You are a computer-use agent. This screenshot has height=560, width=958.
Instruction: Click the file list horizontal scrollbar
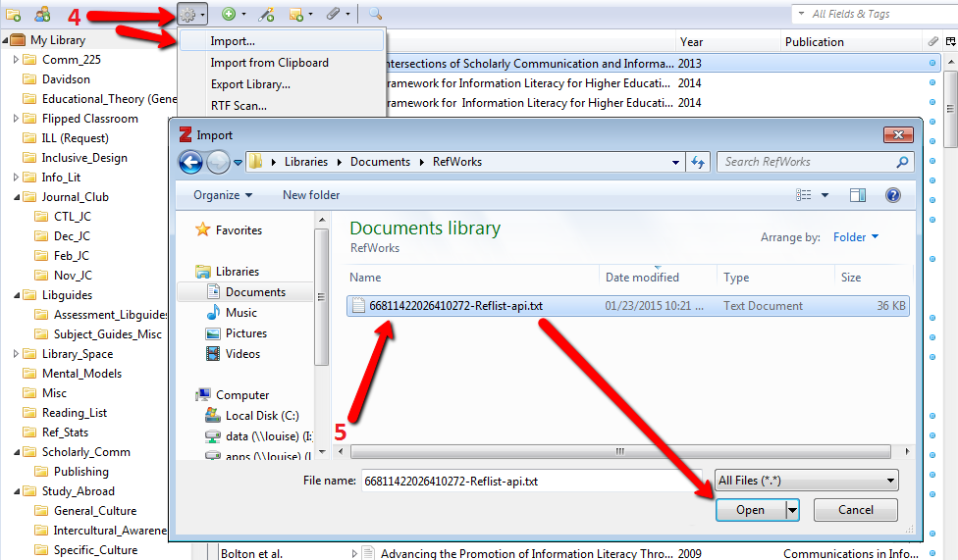pos(620,452)
